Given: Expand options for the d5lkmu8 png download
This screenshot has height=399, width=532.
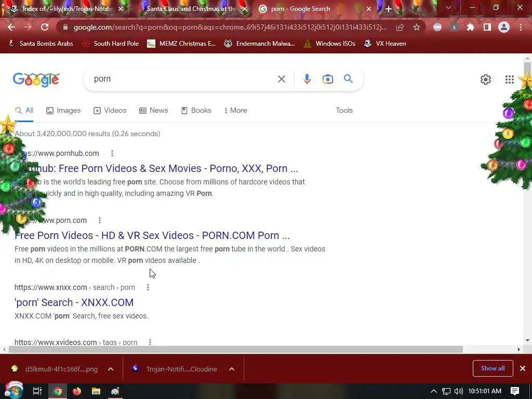Looking at the screenshot, I should (111, 369).
